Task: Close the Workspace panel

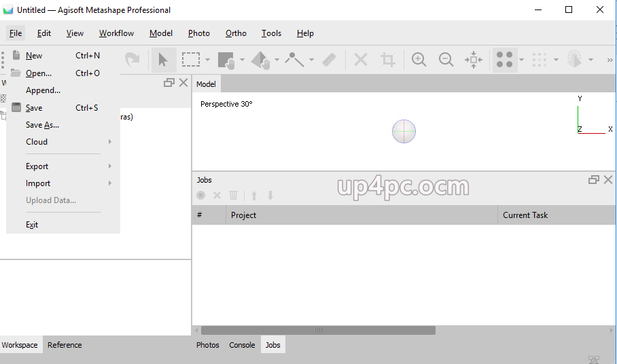Action: [183, 83]
